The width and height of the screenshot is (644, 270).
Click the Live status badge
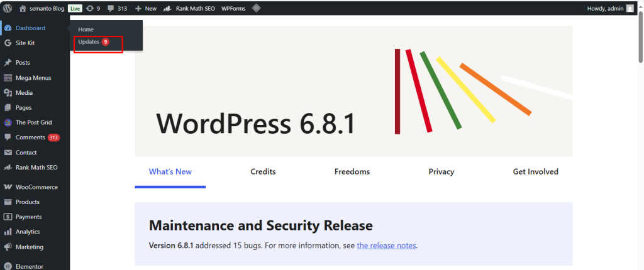click(x=75, y=9)
